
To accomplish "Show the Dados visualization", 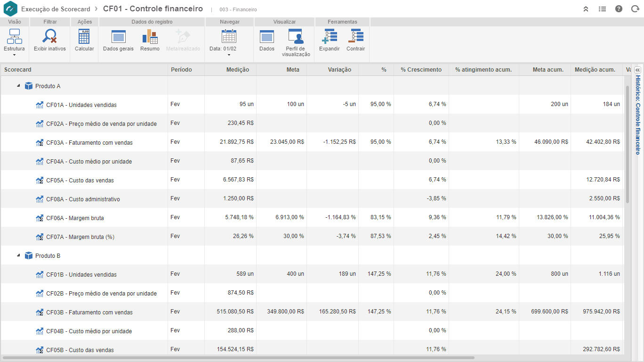I will (266, 36).
